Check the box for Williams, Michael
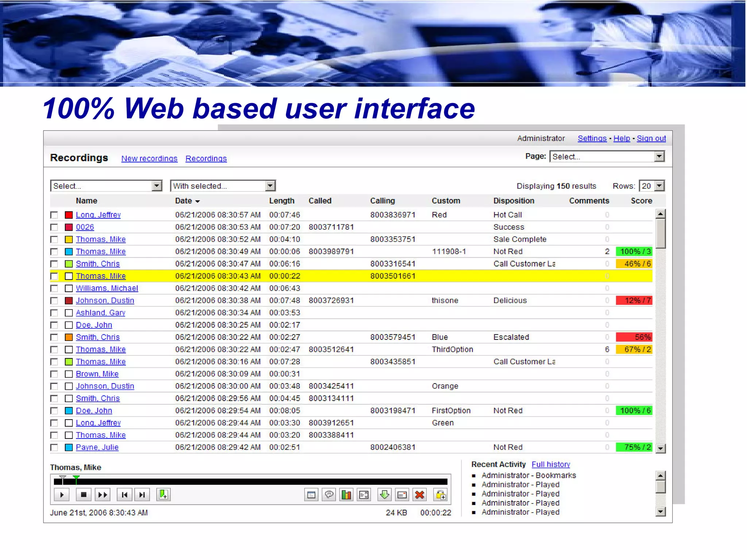This screenshot has width=747, height=560. point(54,288)
